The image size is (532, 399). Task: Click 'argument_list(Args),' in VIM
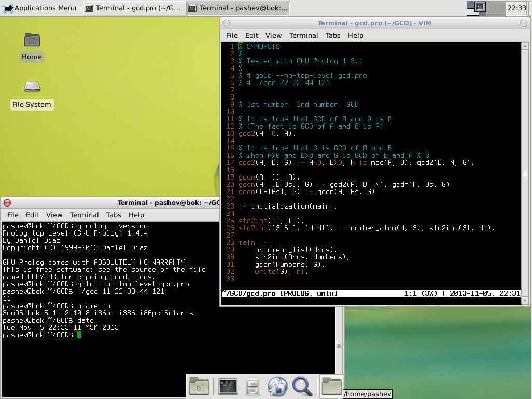pyautogui.click(x=296, y=250)
